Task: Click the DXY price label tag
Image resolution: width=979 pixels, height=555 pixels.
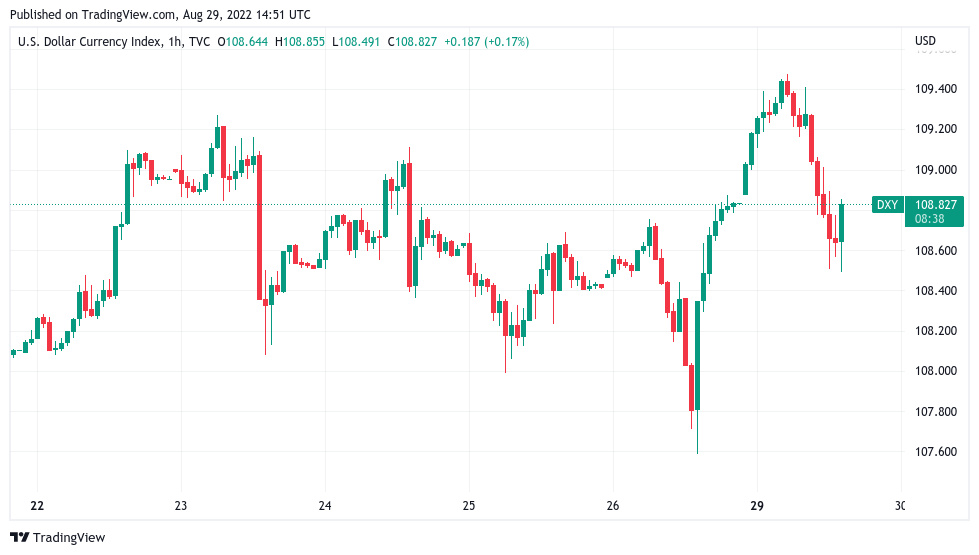Action: [x=887, y=205]
